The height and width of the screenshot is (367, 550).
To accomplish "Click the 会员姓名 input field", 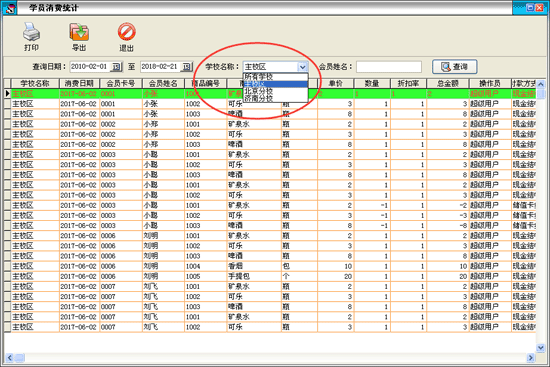I will click(x=389, y=67).
